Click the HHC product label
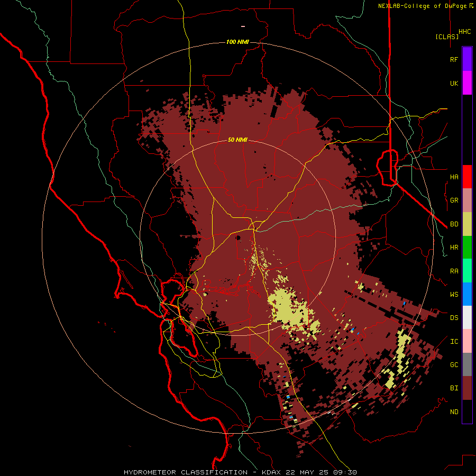Screen dimensions: 476x476 pos(464,32)
